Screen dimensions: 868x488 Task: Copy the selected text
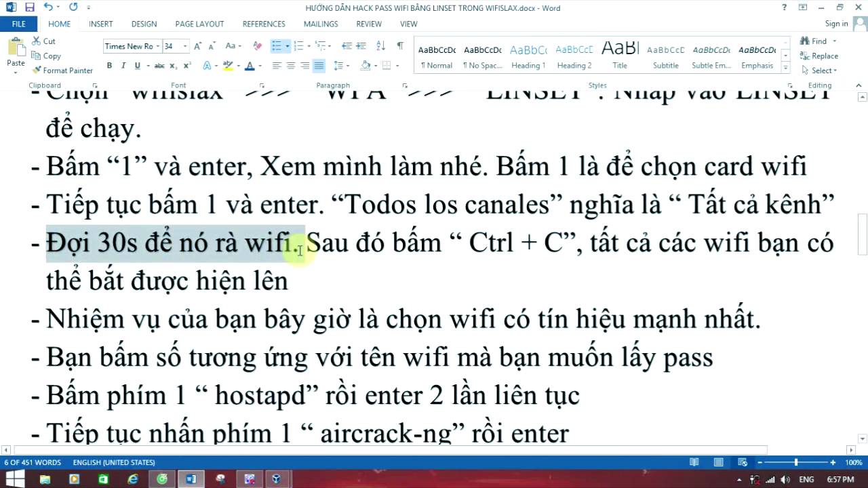[x=47, y=56]
